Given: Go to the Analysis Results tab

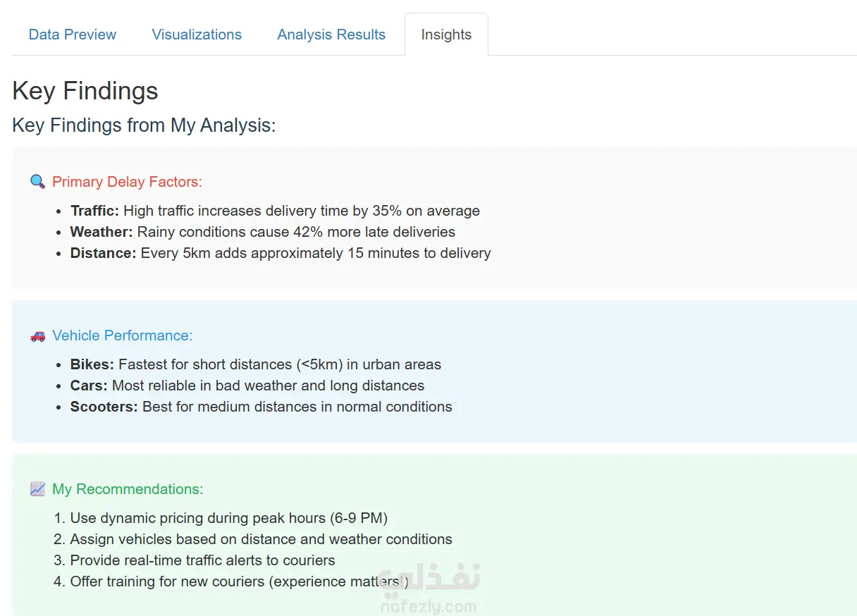Looking at the screenshot, I should [331, 35].
